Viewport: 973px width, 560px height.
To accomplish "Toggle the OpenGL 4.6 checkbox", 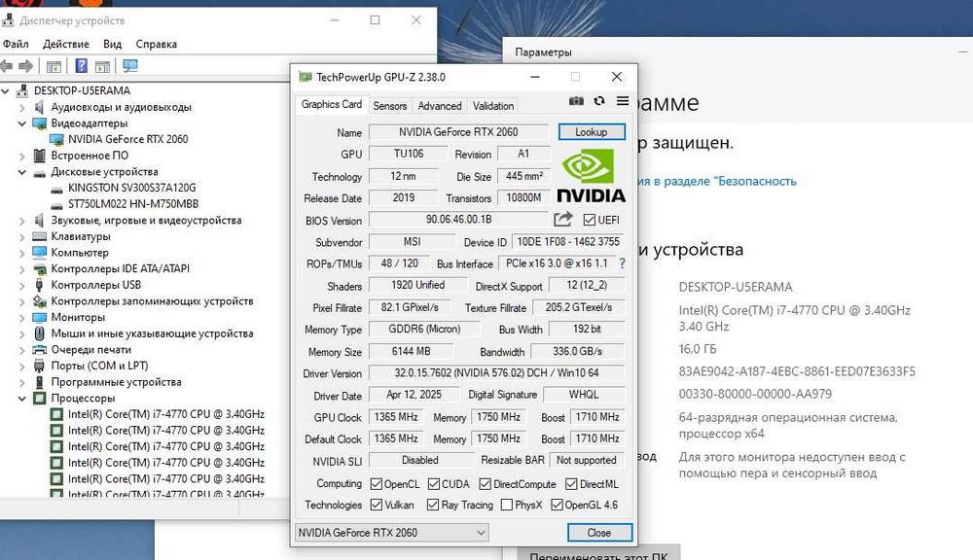I will coord(557,505).
